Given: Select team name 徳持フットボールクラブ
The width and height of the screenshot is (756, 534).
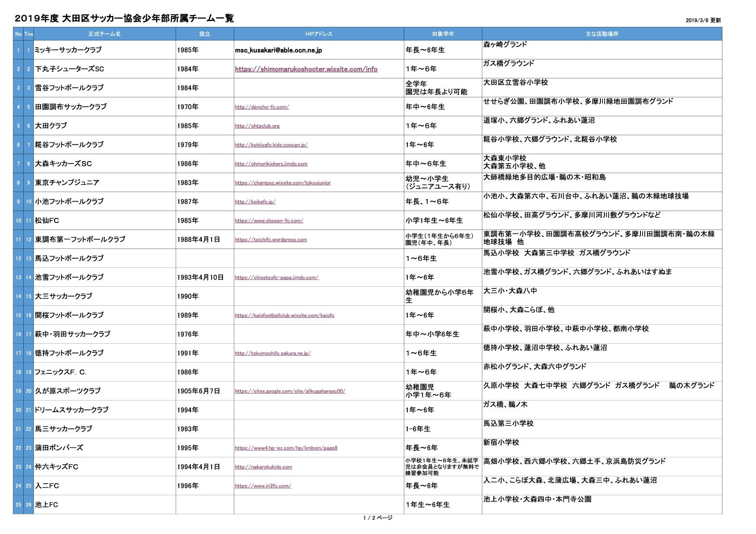Looking at the screenshot, I should click(x=69, y=353).
